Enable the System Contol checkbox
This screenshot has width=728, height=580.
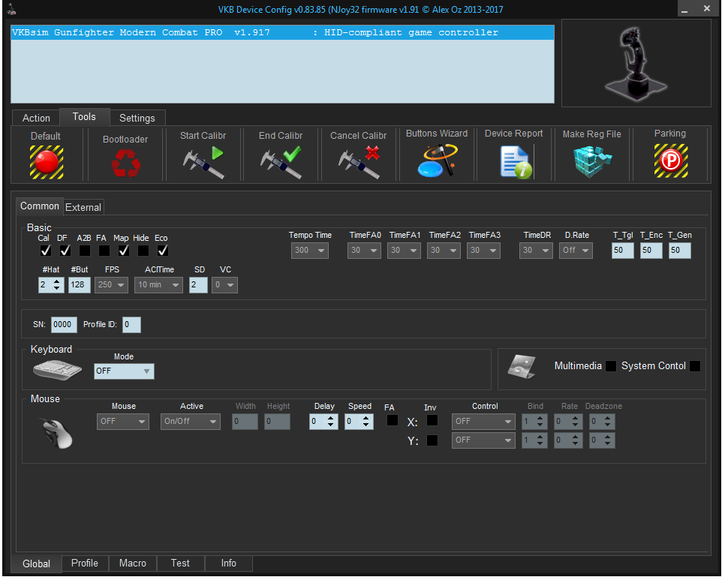pyautogui.click(x=694, y=366)
